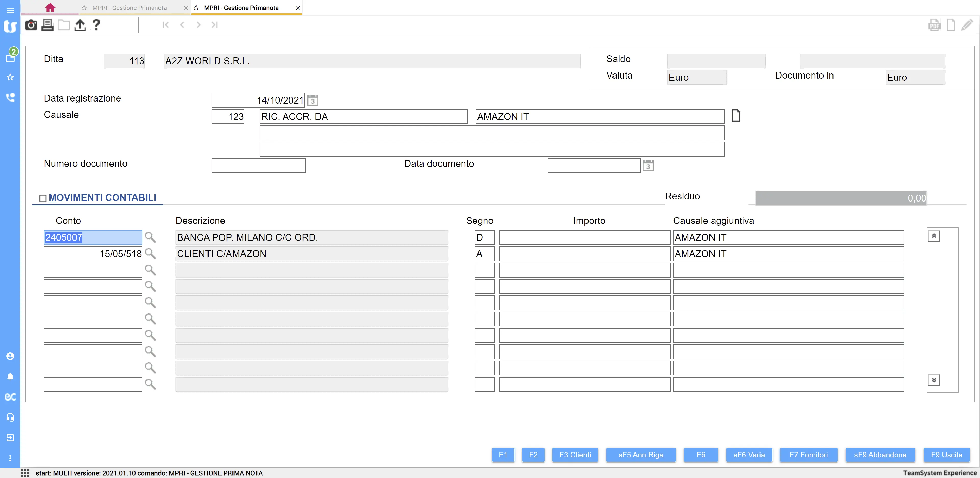Image resolution: width=980 pixels, height=478 pixels.
Task: Click the printer icon in toolbar
Action: [x=47, y=25]
